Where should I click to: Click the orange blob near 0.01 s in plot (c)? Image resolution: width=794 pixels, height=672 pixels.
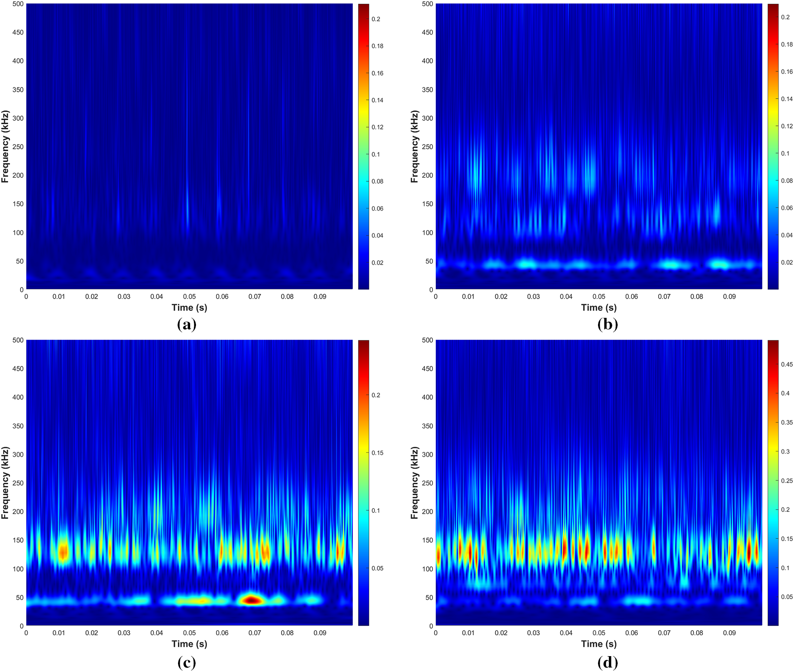click(63, 552)
